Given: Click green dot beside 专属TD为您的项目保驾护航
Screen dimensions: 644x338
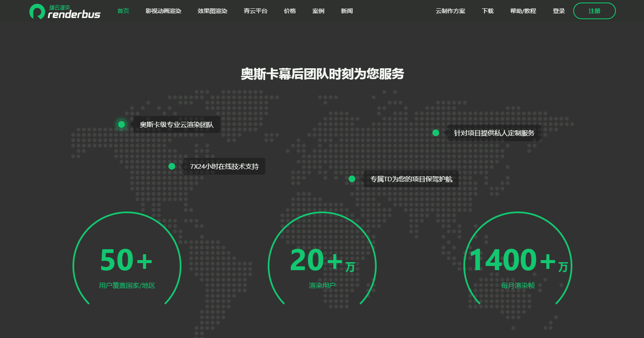Looking at the screenshot, I should click(352, 179).
